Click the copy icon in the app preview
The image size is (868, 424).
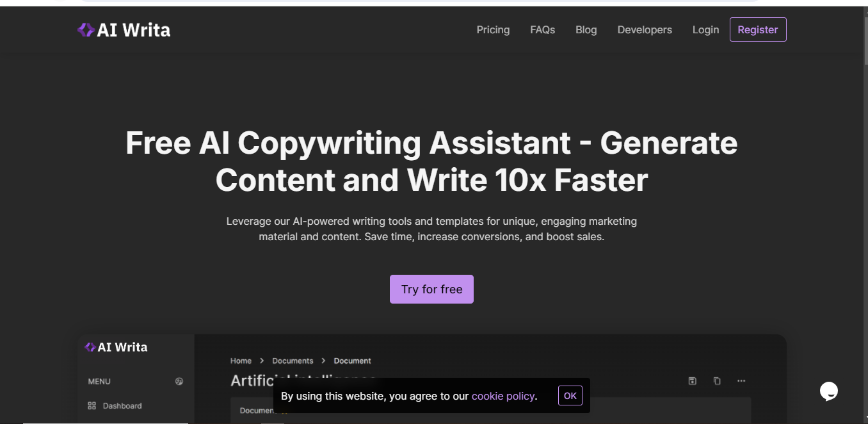tap(717, 380)
